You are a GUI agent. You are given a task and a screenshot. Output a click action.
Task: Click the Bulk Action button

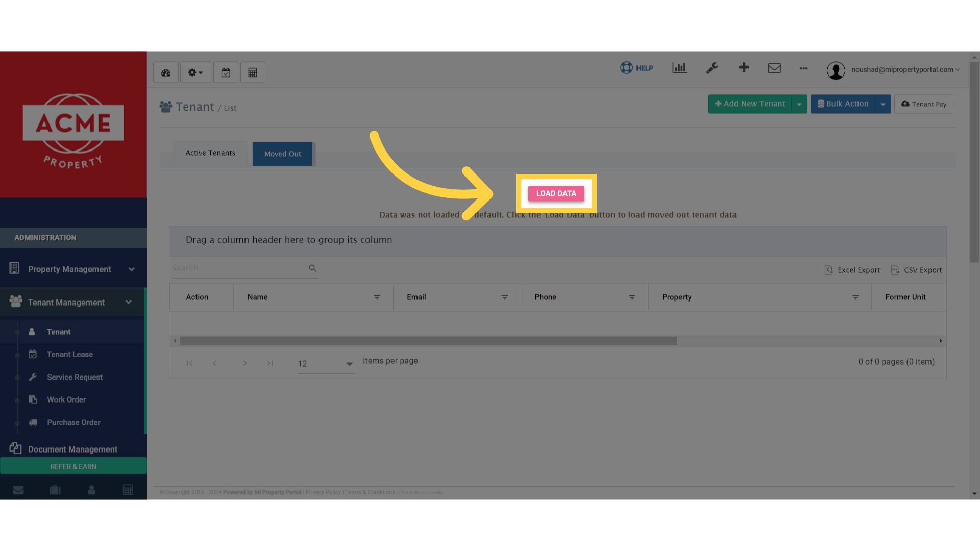[843, 104]
